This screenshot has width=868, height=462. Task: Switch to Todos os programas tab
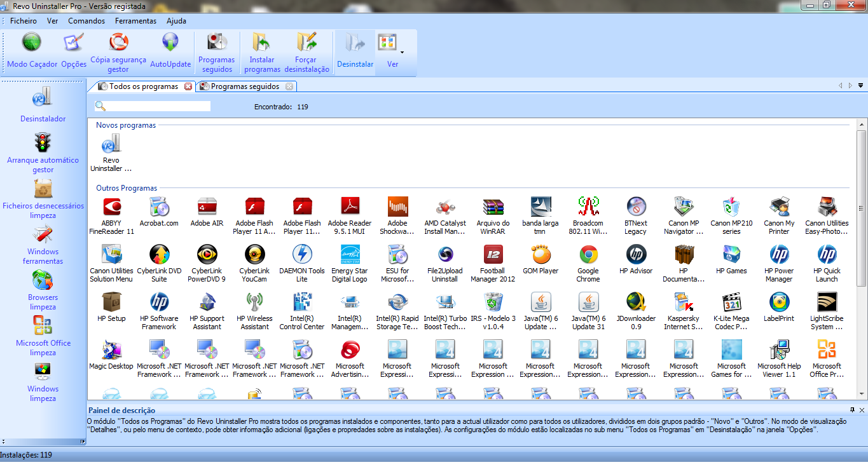click(x=143, y=86)
